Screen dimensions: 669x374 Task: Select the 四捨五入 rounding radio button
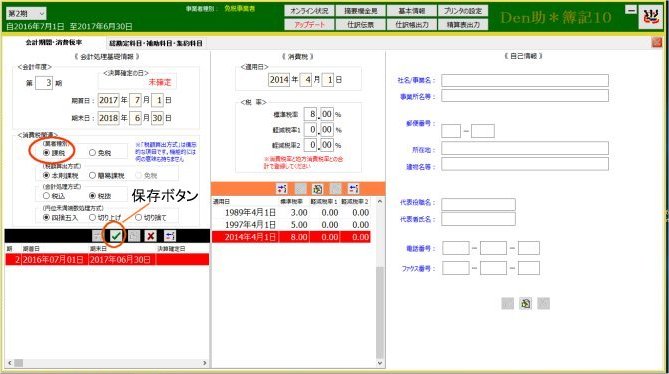coord(47,217)
